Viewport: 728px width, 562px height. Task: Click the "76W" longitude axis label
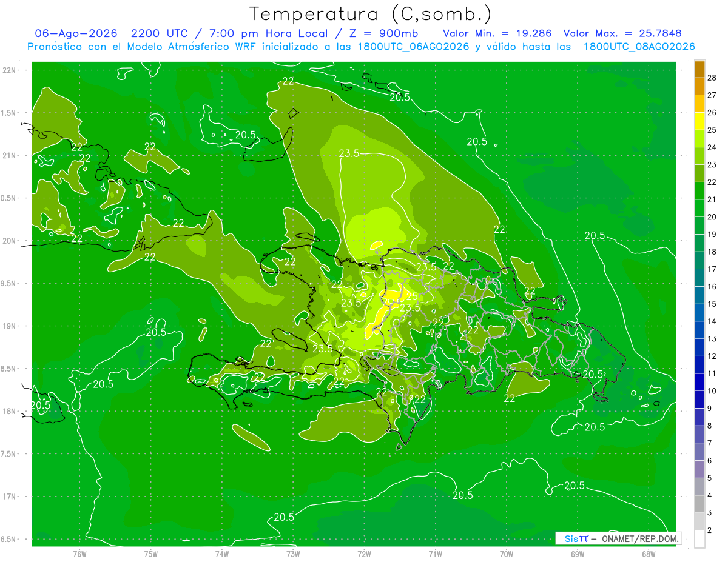[79, 554]
